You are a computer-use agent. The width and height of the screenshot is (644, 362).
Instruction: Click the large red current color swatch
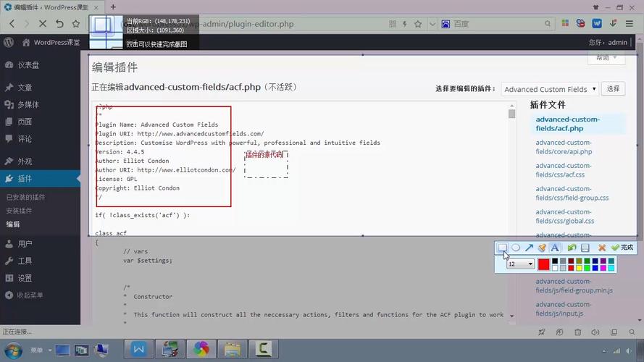(x=544, y=264)
